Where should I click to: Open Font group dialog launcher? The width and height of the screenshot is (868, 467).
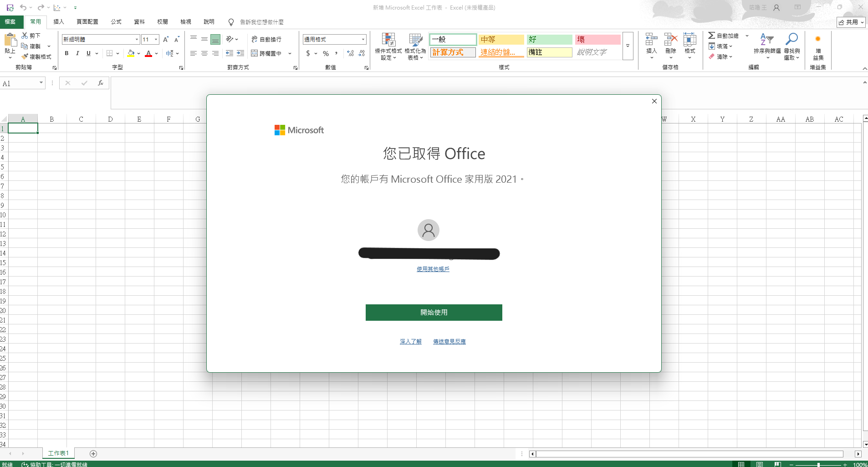(x=181, y=68)
